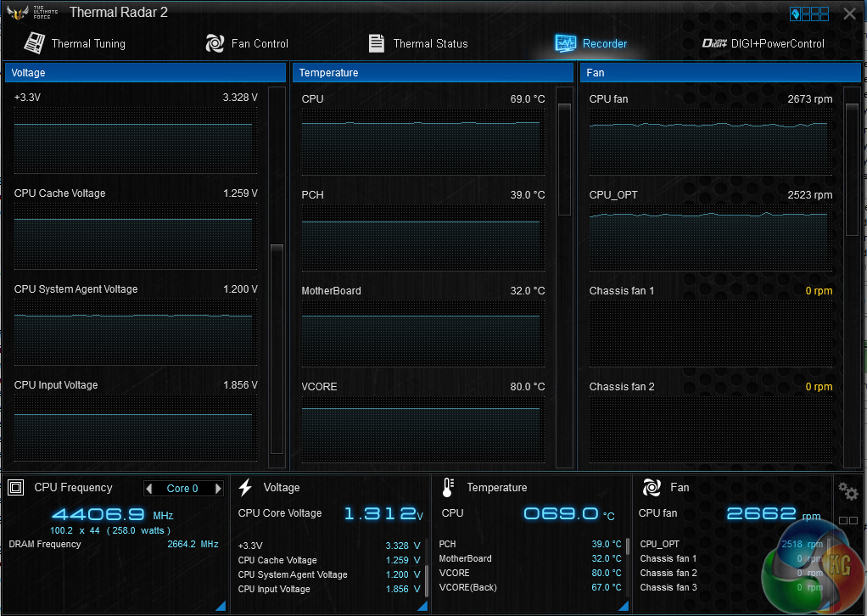The width and height of the screenshot is (867, 616).
Task: Open the Thermal Status tab
Action: coord(418,43)
